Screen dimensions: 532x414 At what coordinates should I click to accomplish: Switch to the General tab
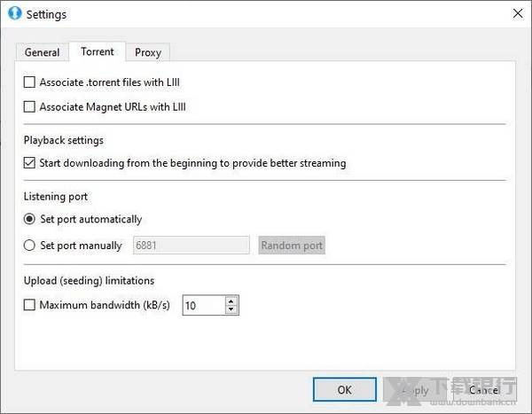click(x=42, y=52)
